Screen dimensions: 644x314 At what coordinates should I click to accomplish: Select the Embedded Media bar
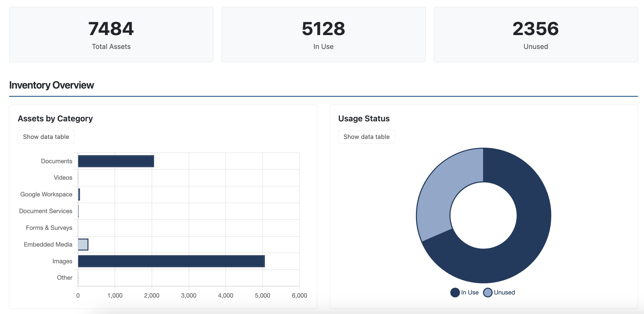(83, 244)
